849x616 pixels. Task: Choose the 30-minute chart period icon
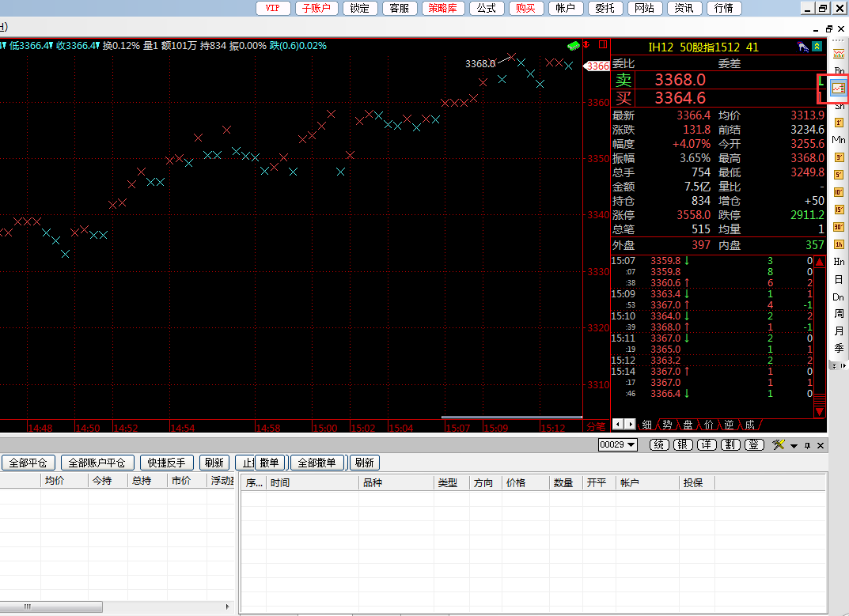coord(839,226)
